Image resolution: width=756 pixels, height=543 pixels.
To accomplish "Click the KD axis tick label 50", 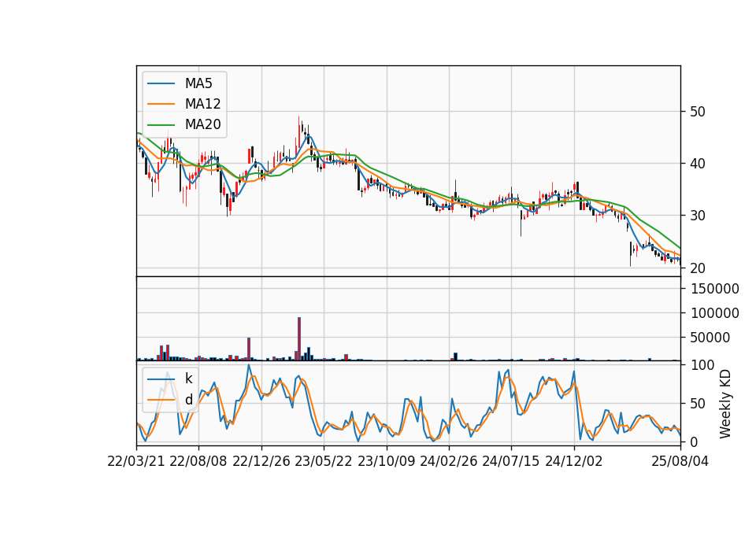I will coord(697,404).
